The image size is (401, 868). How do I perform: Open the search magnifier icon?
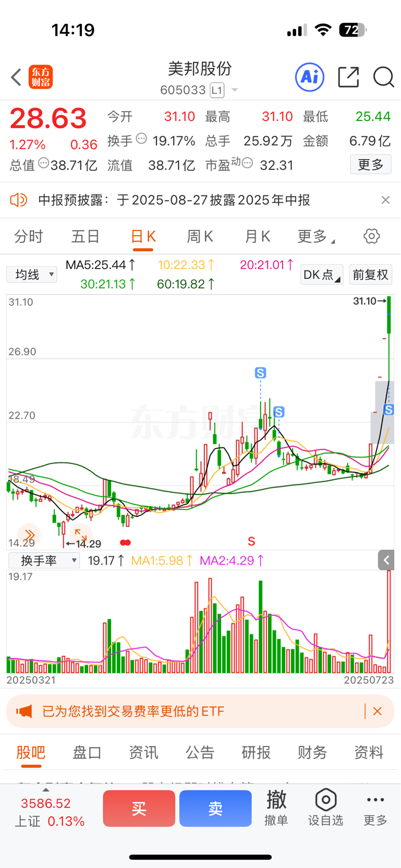[x=383, y=77]
